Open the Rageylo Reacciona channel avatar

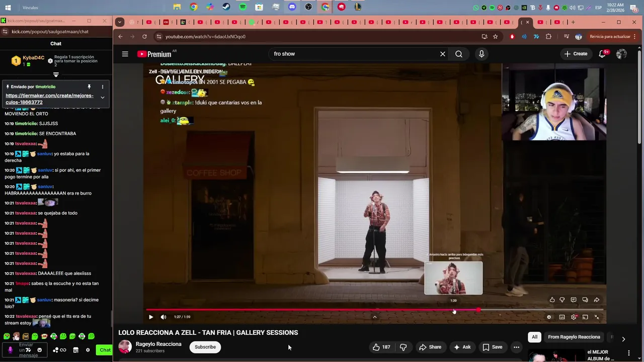125,347
